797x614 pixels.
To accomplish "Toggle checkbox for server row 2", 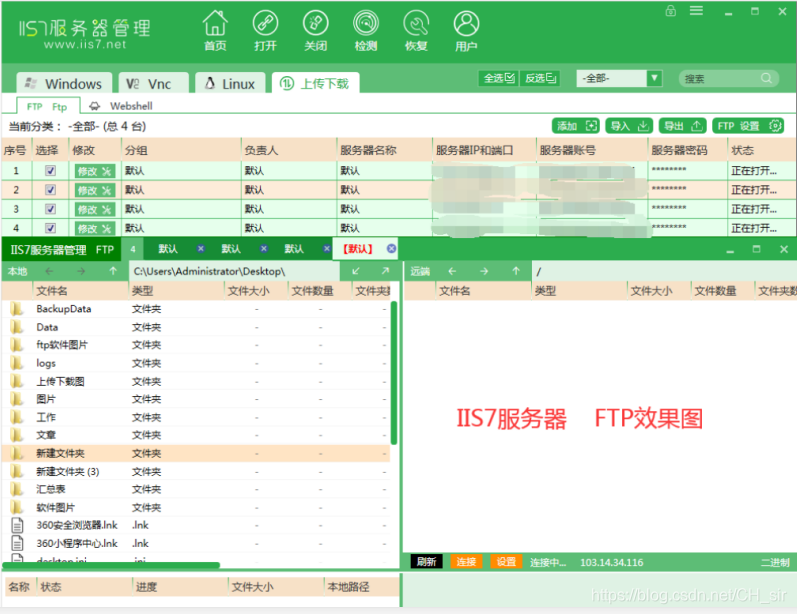I will [50, 190].
